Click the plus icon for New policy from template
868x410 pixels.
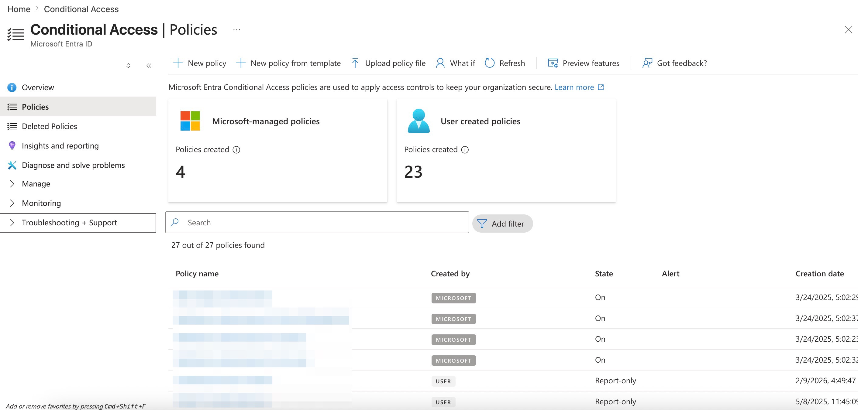(x=241, y=63)
